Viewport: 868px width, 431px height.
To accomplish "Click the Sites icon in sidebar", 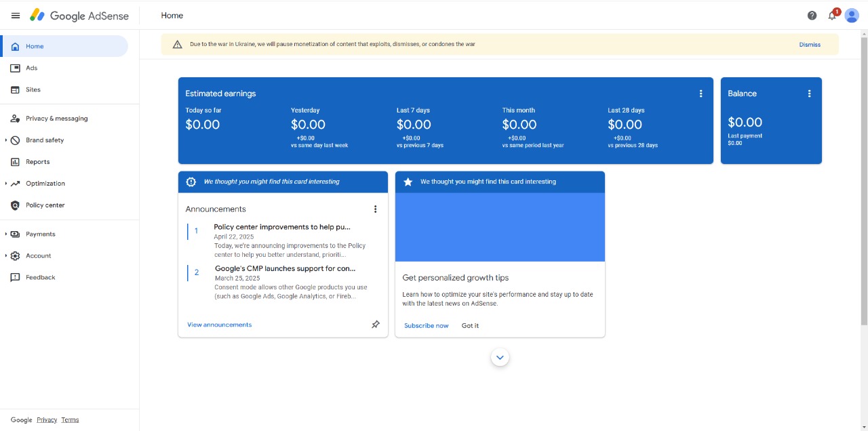I will click(x=15, y=90).
